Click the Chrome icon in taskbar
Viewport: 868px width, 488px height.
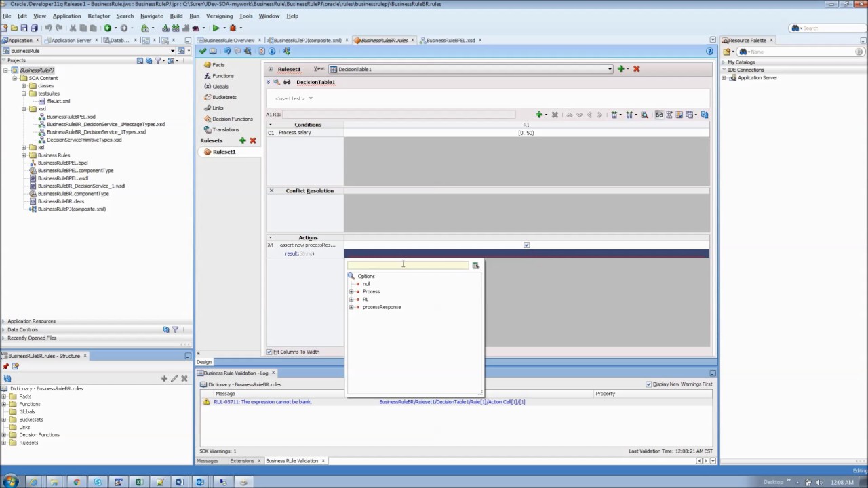click(x=76, y=482)
